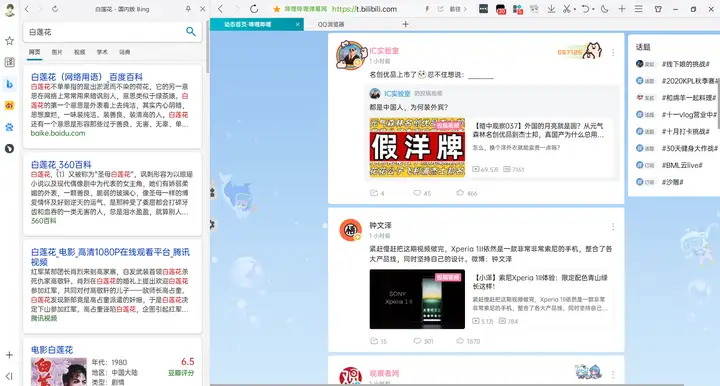This screenshot has width=720, height=386.
Task: Toggle night mode moon icon
Action: tap(604, 9)
